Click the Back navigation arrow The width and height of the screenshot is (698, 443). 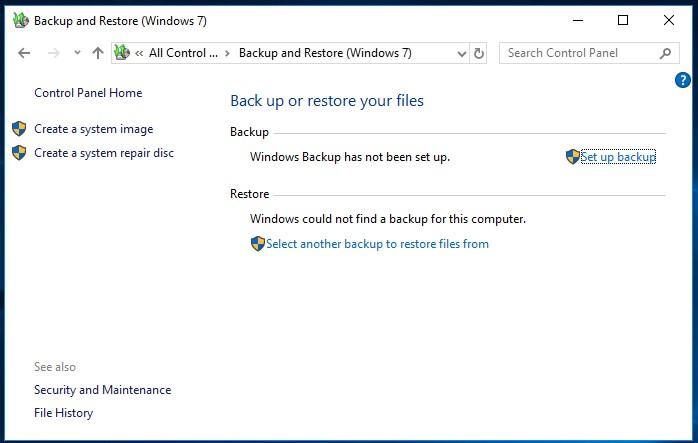(24, 53)
